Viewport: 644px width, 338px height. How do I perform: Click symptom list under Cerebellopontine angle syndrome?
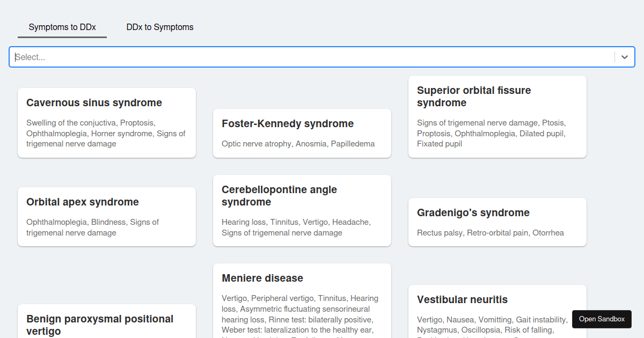(x=296, y=227)
